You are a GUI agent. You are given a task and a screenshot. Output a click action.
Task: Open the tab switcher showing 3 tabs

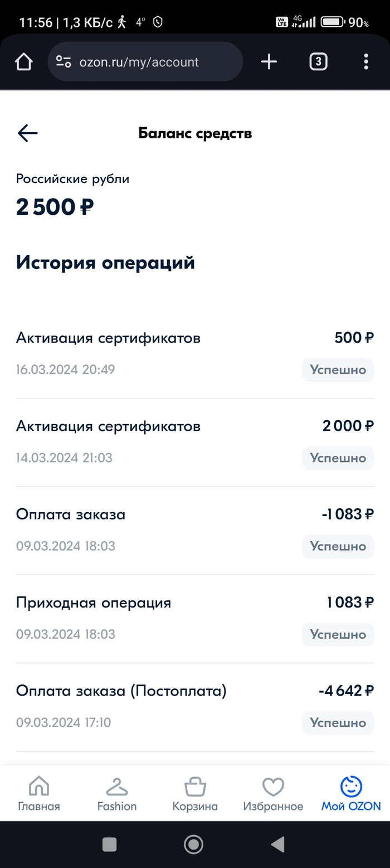[318, 62]
